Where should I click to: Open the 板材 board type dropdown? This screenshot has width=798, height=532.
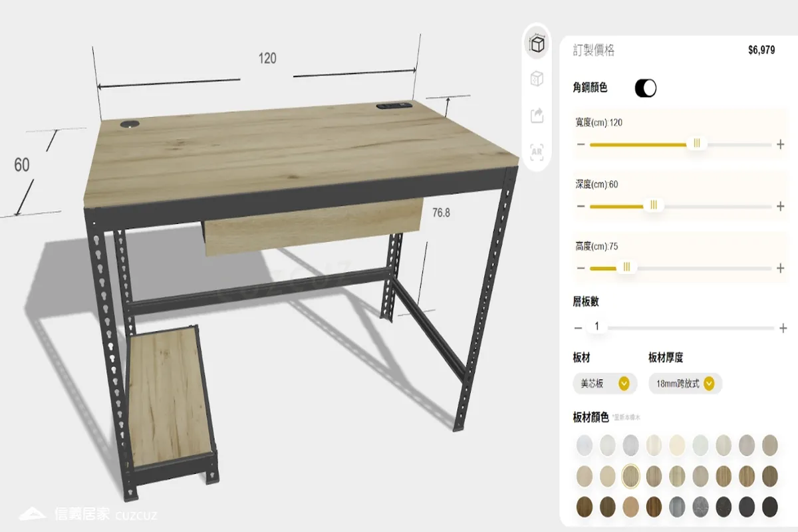pyautogui.click(x=605, y=384)
